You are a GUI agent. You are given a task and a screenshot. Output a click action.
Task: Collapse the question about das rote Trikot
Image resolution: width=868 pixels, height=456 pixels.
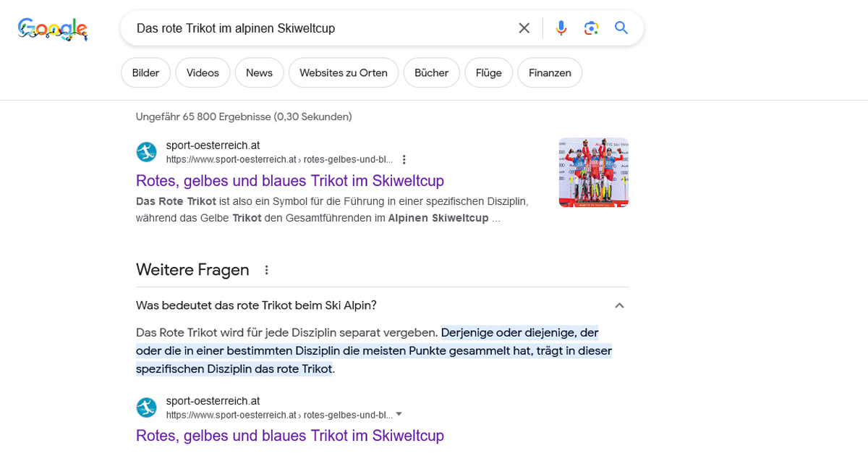[619, 305]
